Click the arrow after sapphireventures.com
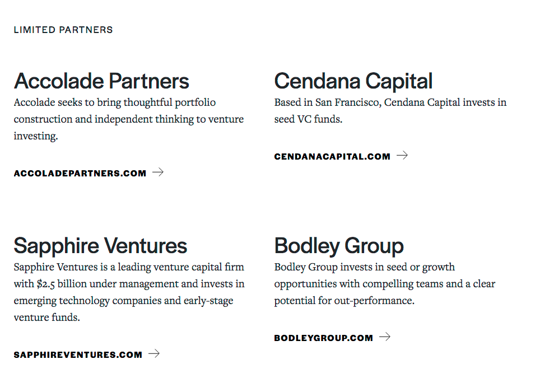The height and width of the screenshot is (392, 549). tap(154, 354)
